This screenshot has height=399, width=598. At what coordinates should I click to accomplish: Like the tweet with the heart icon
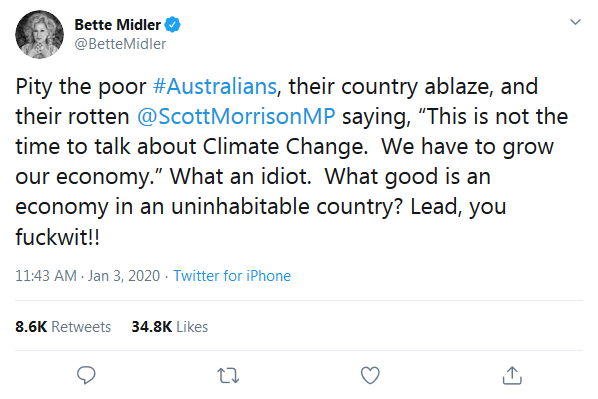click(x=370, y=375)
